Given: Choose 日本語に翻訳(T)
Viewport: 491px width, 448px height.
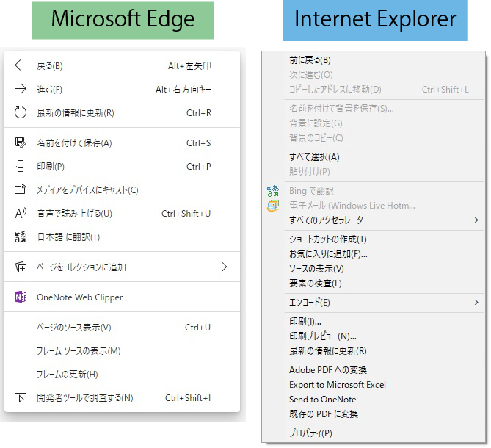Looking at the screenshot, I should (x=122, y=237).
